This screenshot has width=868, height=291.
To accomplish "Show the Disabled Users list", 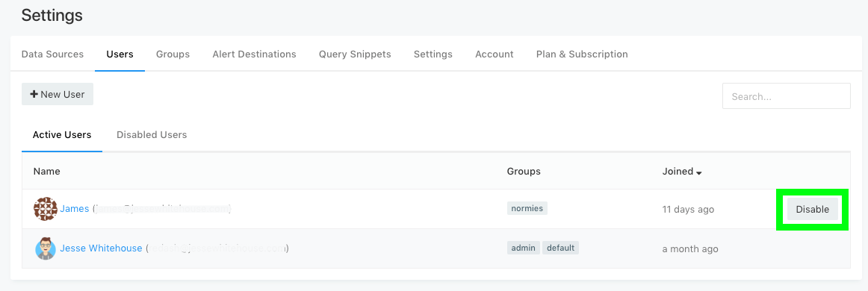I will point(152,134).
